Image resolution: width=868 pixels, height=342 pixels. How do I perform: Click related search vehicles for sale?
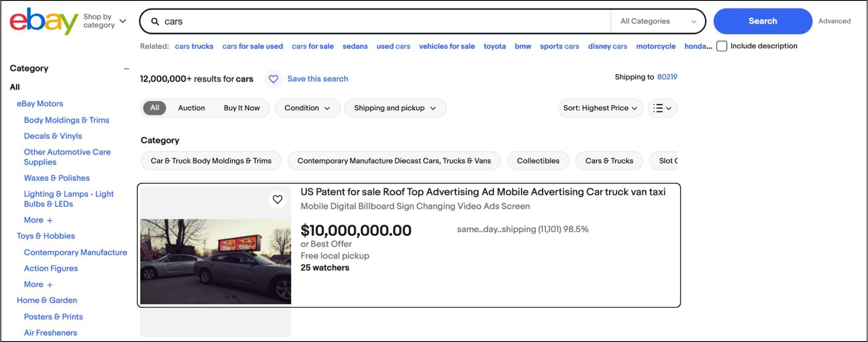(x=447, y=46)
